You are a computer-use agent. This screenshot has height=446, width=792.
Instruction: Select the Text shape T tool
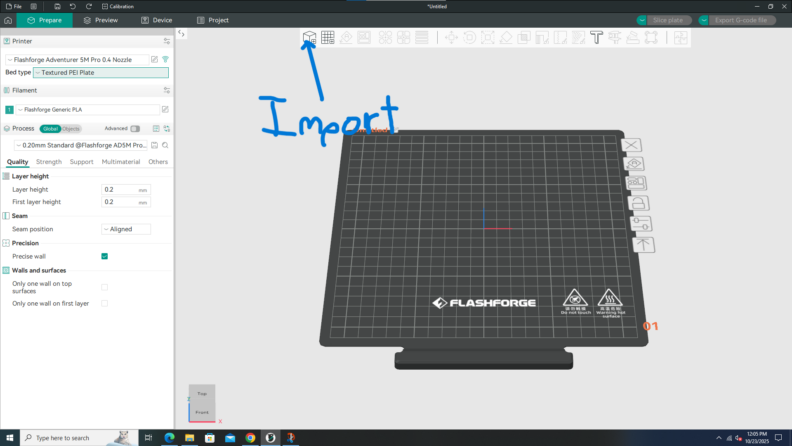point(597,37)
